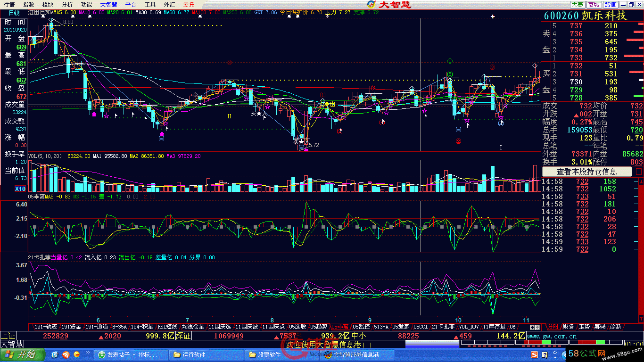Viewport: 644px width, 362px height.
Task: Select the 均线仓量 indicator tab
Action: [x=193, y=326]
